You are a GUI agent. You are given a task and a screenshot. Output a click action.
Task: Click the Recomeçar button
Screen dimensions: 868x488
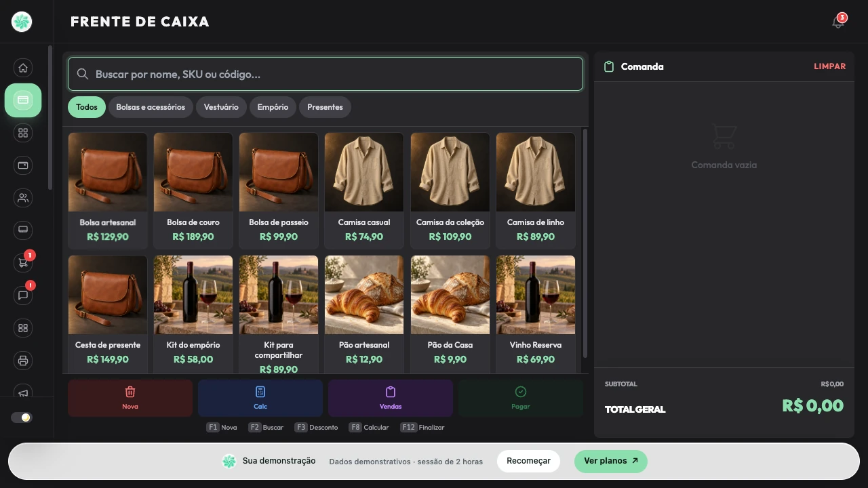click(x=528, y=461)
